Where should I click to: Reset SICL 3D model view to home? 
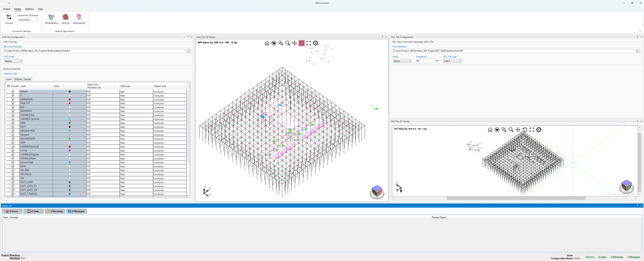[x=490, y=130]
